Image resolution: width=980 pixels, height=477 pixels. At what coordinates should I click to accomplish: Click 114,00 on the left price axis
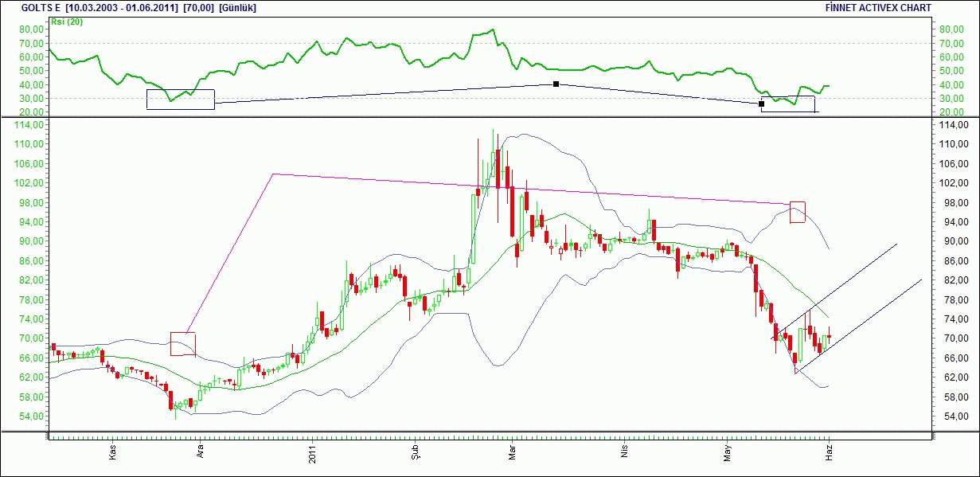tap(28, 125)
